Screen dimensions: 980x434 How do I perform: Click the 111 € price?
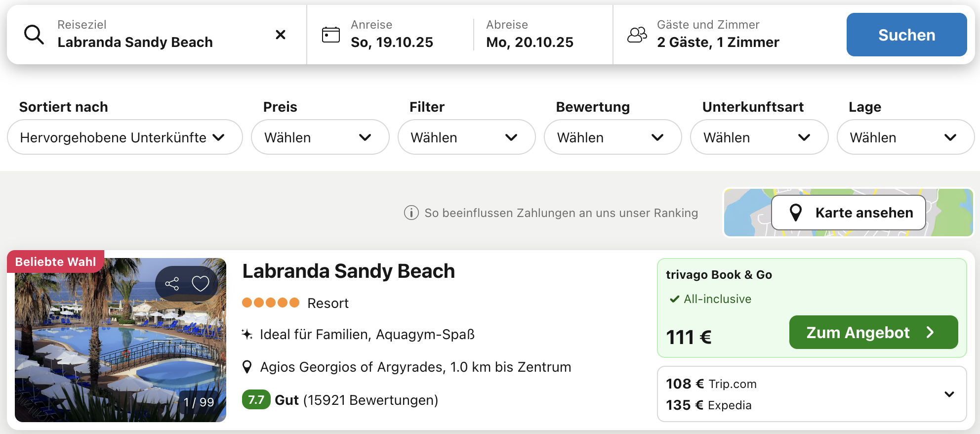(689, 337)
